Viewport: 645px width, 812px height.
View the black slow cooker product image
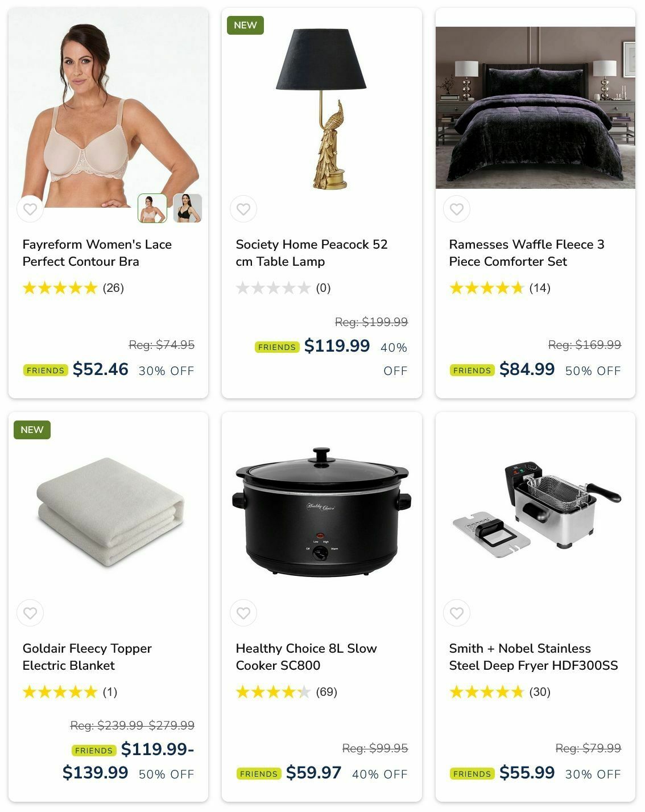coord(321,512)
